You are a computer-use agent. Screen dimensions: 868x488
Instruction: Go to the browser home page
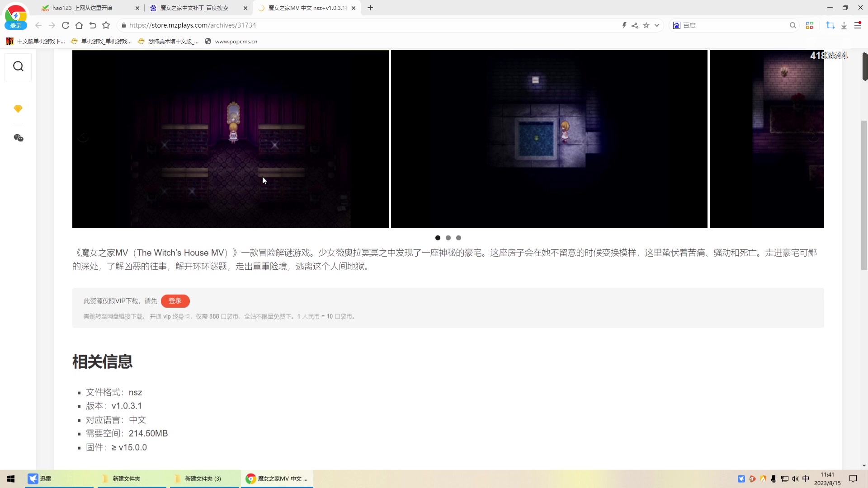pyautogui.click(x=79, y=25)
